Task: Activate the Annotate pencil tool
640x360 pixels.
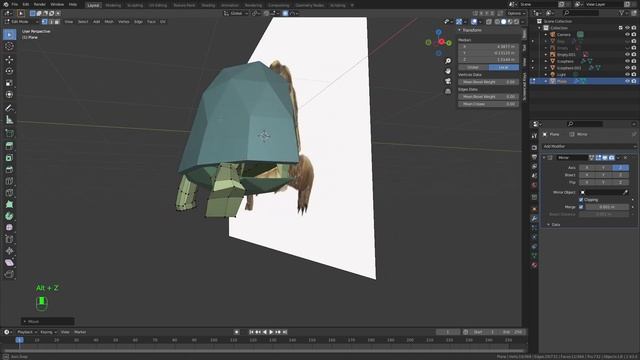Action: point(9,108)
